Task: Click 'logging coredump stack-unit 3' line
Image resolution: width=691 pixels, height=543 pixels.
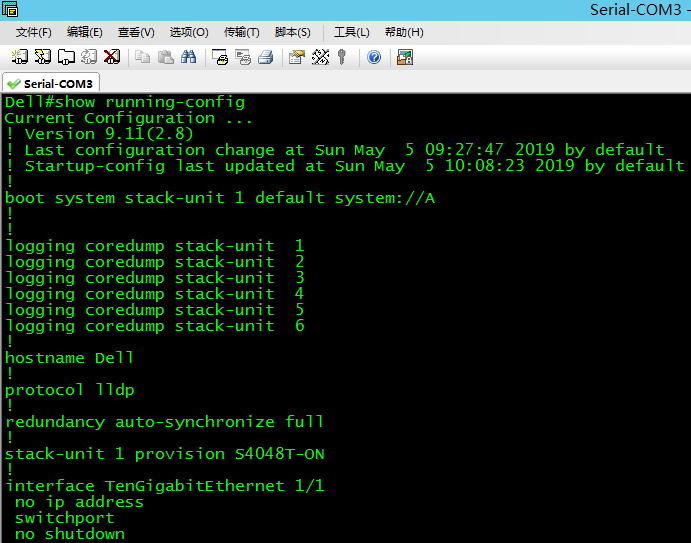Action: [x=155, y=278]
